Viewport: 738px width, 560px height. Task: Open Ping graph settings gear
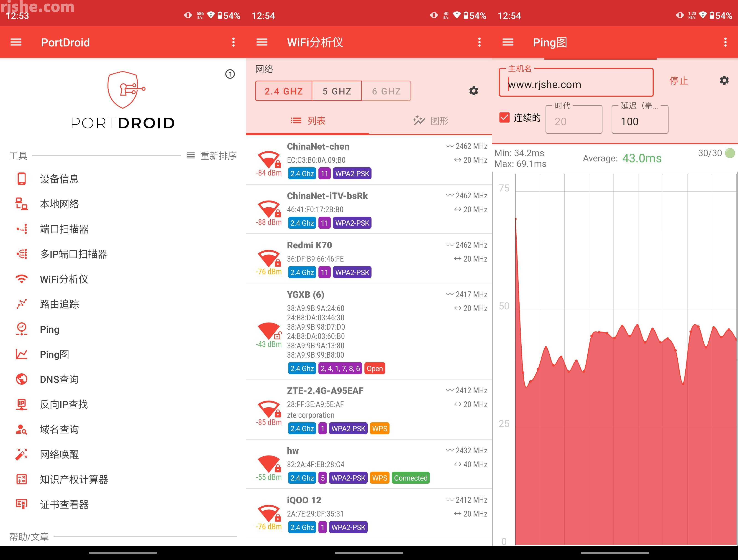click(724, 80)
